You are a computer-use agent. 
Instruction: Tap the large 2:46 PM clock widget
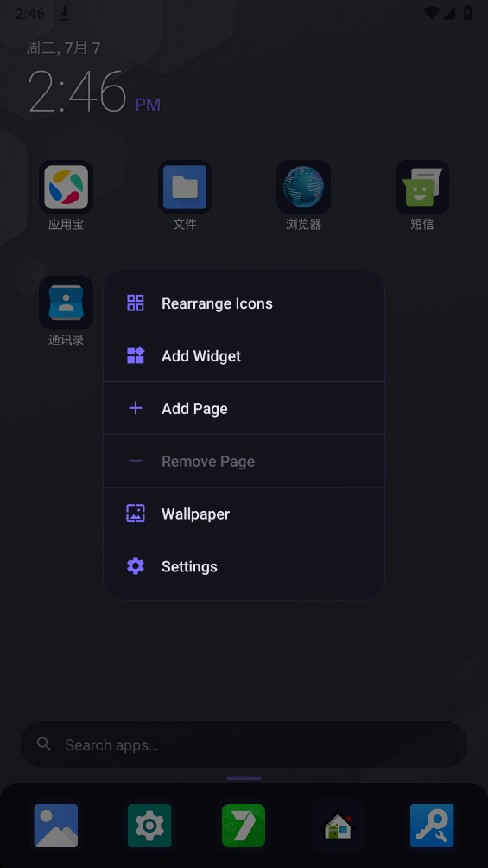pyautogui.click(x=94, y=92)
